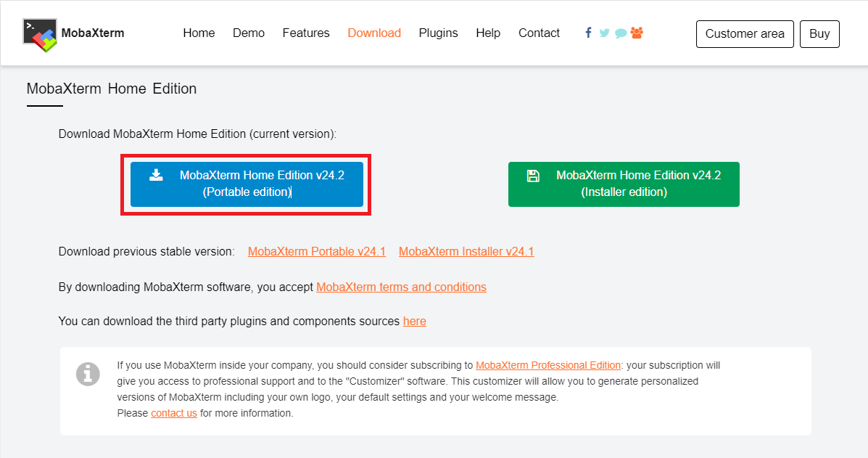868x458 pixels.
Task: Click the orange community users icon
Action: 637,33
